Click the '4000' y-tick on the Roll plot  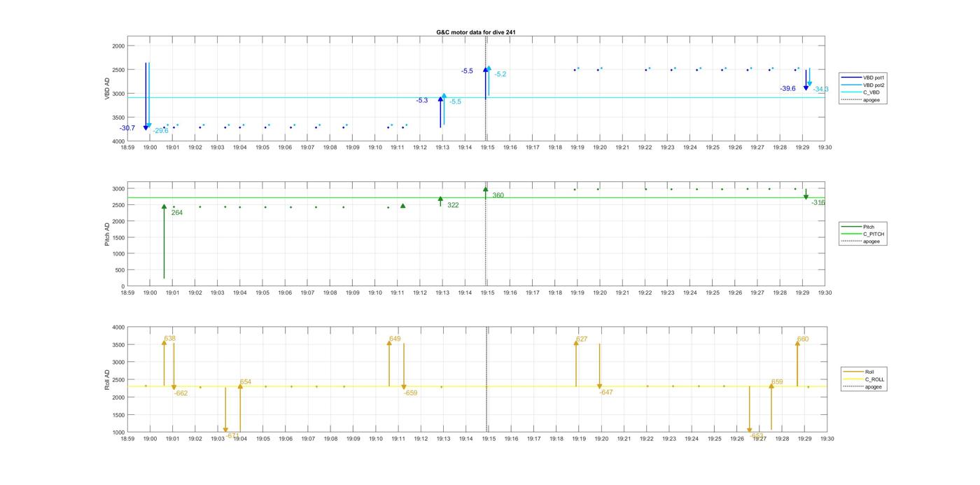pyautogui.click(x=118, y=328)
